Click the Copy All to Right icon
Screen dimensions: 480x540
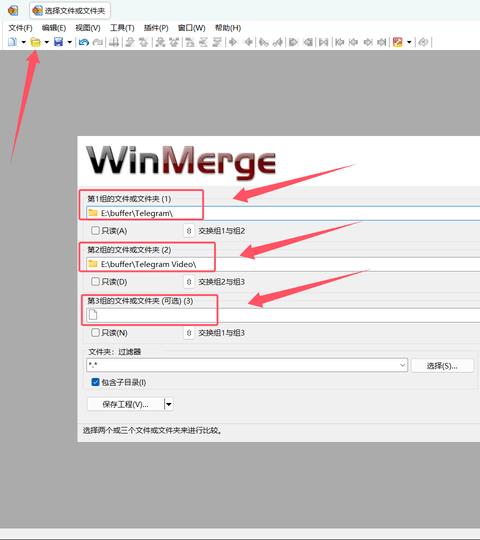pyautogui.click(x=293, y=42)
